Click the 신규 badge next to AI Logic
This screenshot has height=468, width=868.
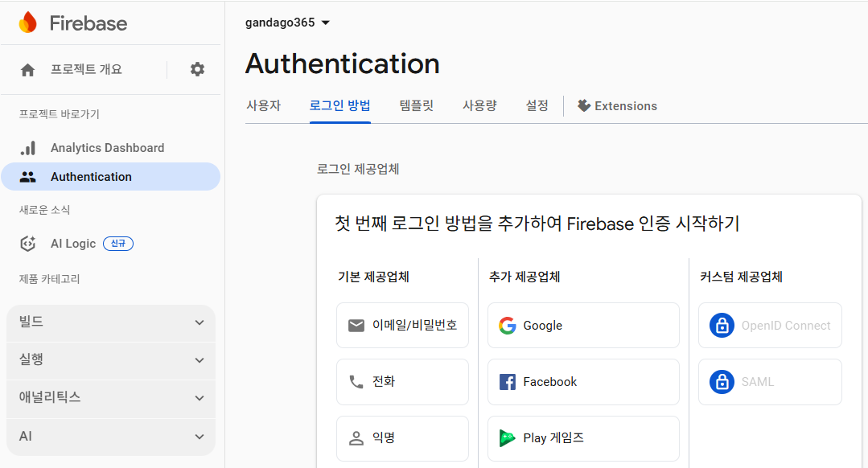[x=118, y=244]
